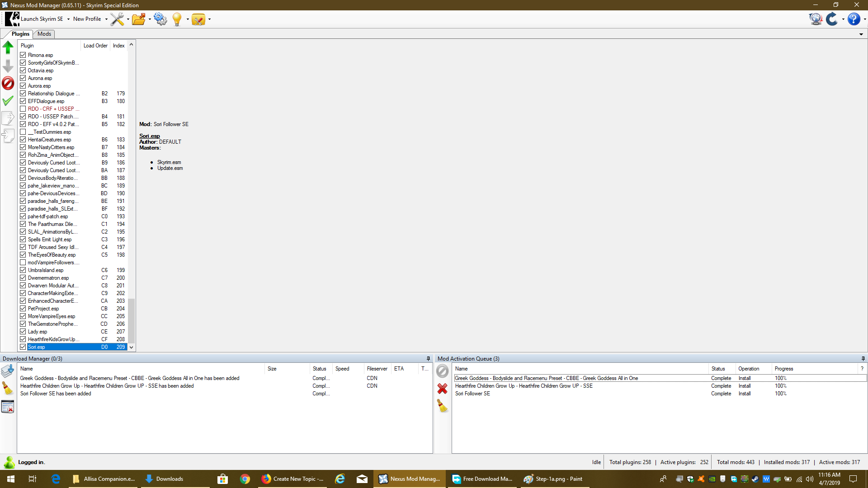
Task: Click the plugin list scroll down arrow
Action: tap(131, 347)
